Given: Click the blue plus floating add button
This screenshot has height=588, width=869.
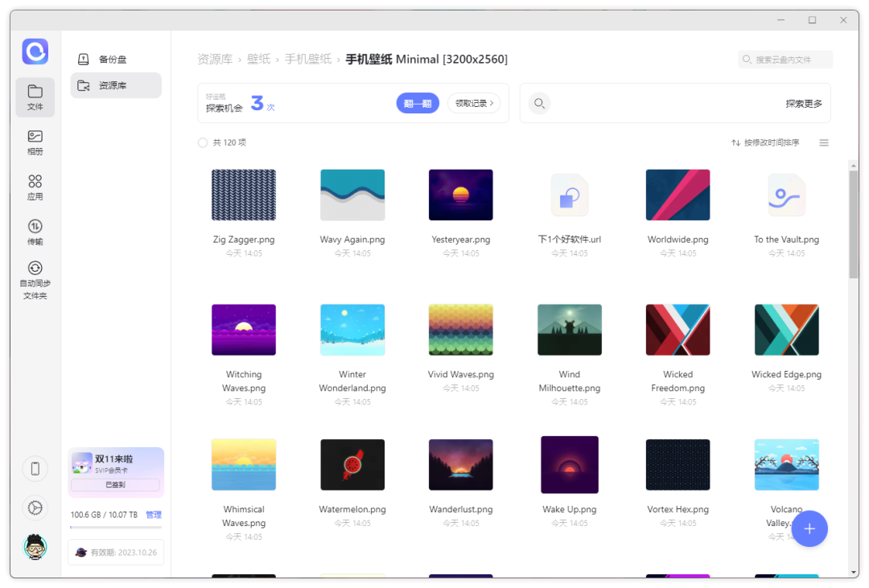Looking at the screenshot, I should click(x=809, y=528).
